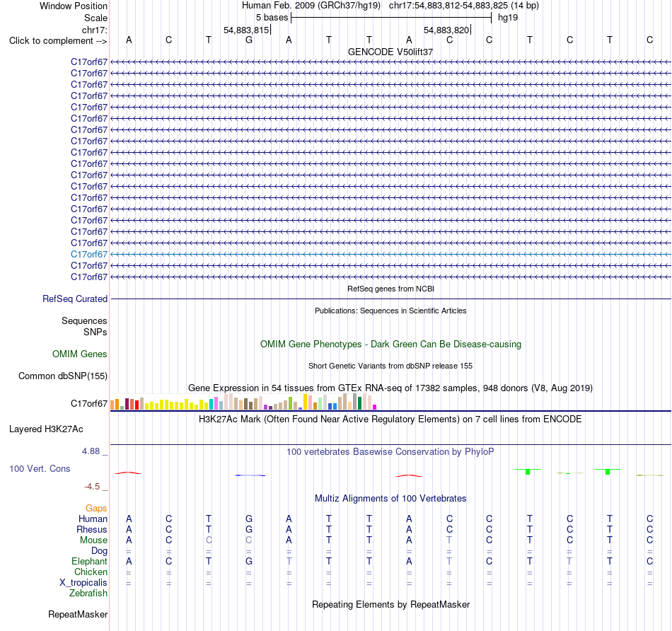Click the Common dbSNP(155) label
This screenshot has width=672, height=631.
pos(62,376)
